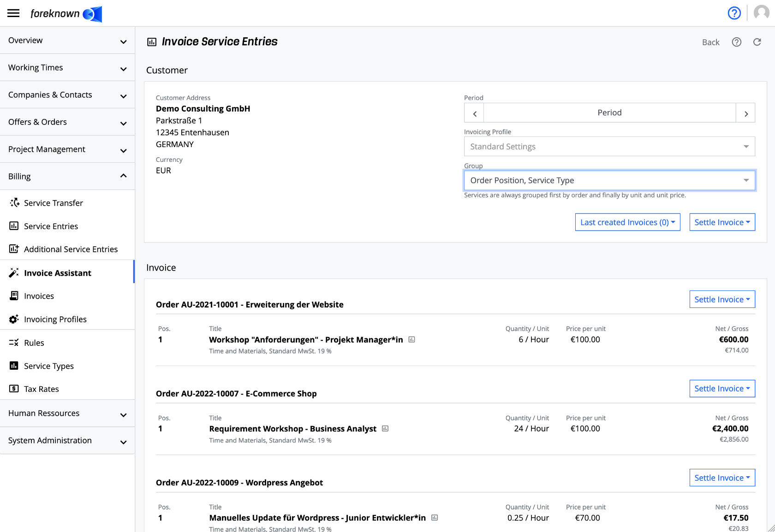Open Service Types menu item
This screenshot has width=775, height=532.
(67, 366)
